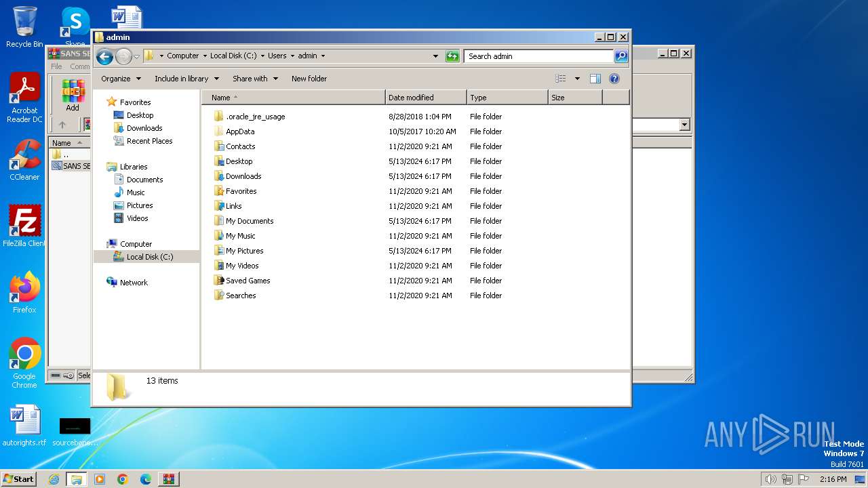Click the taskbar clock 2:16 PM
This screenshot has height=488, width=868.
[x=833, y=479]
